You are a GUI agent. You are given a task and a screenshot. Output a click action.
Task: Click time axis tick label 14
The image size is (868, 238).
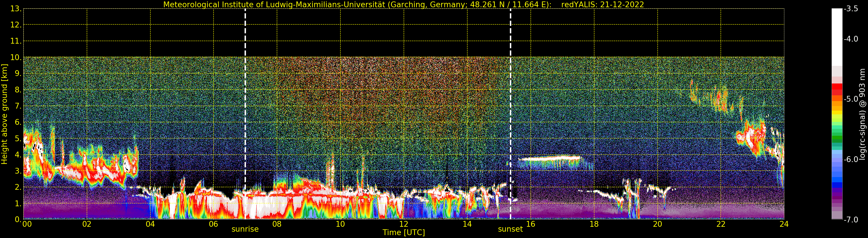click(467, 224)
